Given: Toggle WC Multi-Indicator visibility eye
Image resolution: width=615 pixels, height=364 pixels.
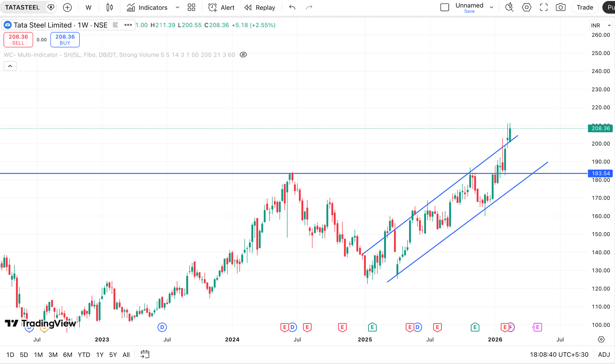Looking at the screenshot, I should (x=243, y=55).
